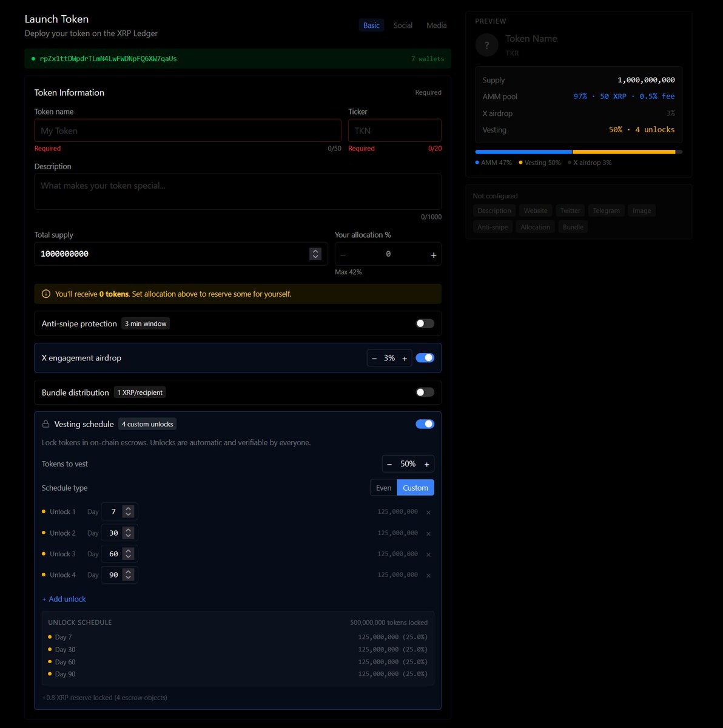Screen dimensions: 723x728
Task: Click the Twitter chip under Not configured
Action: (x=570, y=211)
